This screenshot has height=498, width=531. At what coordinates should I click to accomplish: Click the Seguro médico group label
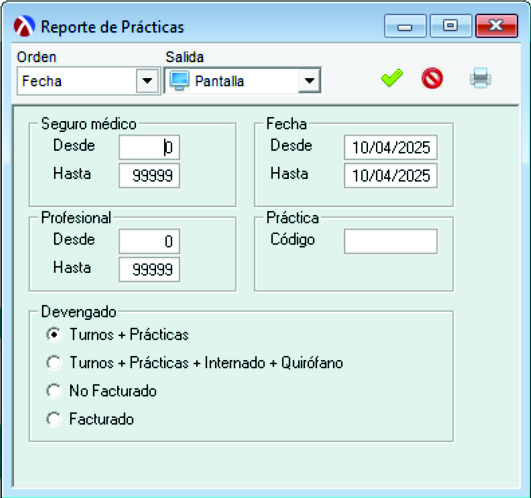coord(89,124)
